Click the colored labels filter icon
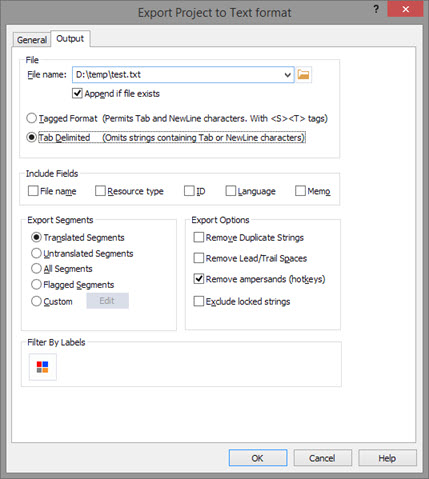 (x=43, y=367)
